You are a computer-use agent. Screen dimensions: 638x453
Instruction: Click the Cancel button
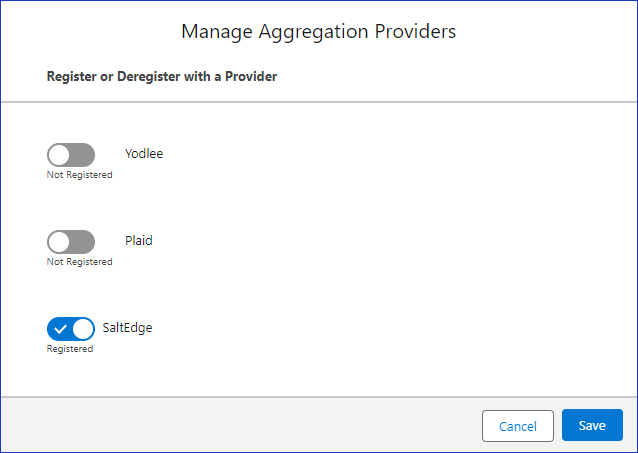point(518,426)
